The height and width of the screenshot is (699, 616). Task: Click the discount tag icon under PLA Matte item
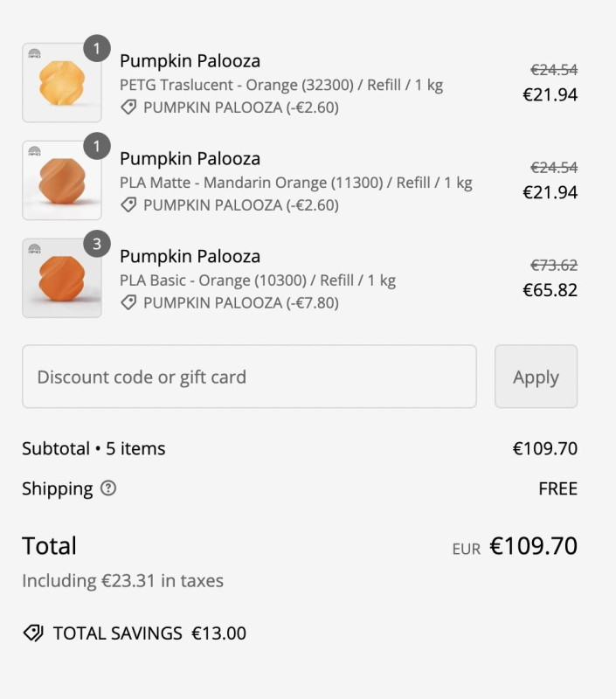(x=128, y=205)
